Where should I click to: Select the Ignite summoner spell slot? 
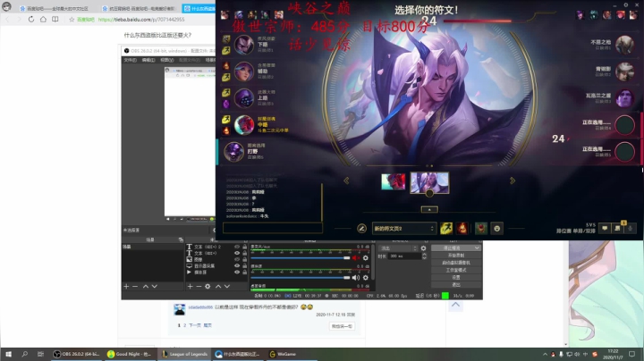(x=462, y=228)
